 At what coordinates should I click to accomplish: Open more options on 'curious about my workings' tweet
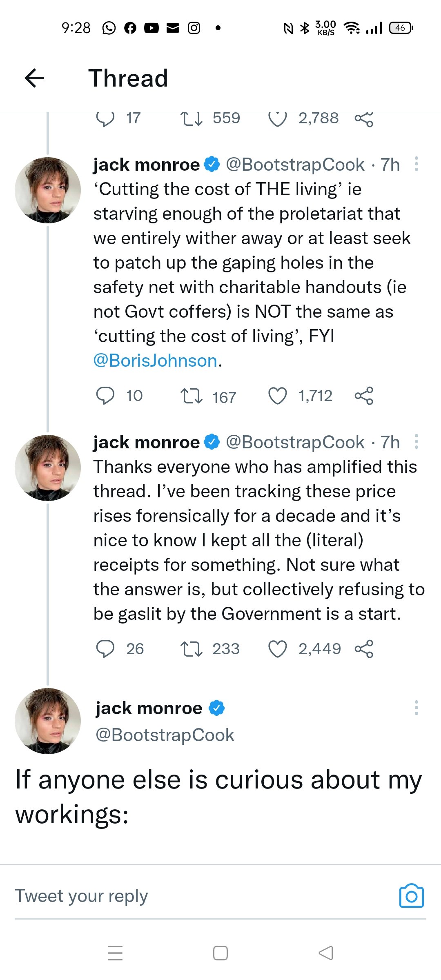pyautogui.click(x=416, y=708)
